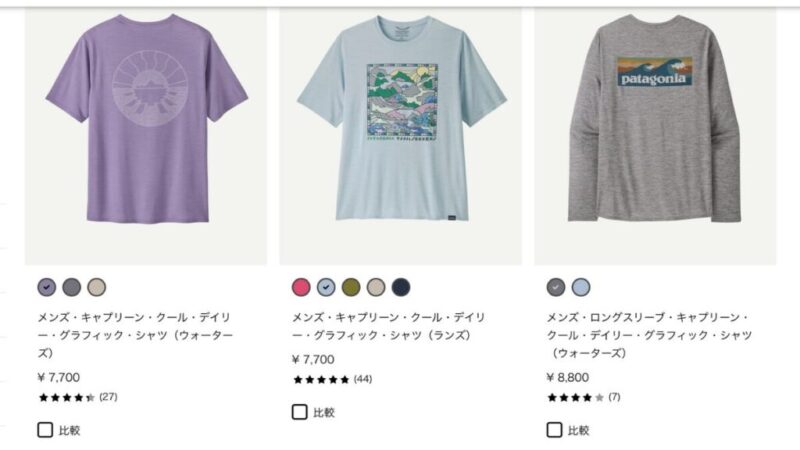The image size is (800, 450).
Task: Check 比較 box under the purple shirt
Action: point(45,430)
